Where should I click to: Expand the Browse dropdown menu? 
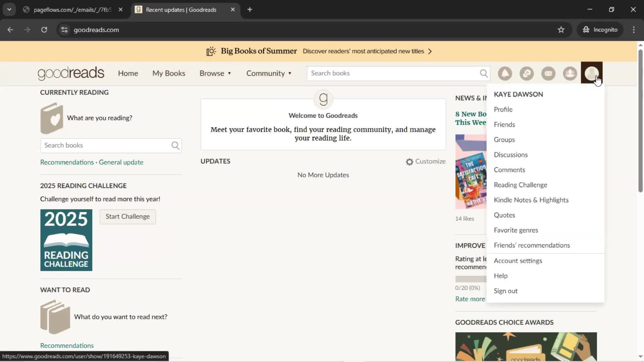[215, 73]
